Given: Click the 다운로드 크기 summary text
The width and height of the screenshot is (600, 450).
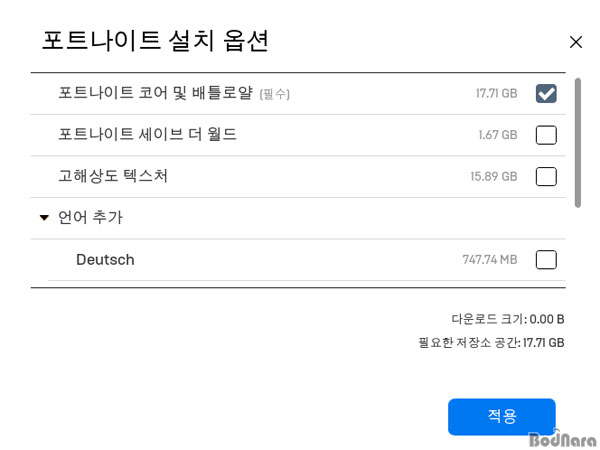Looking at the screenshot, I should [x=508, y=319].
